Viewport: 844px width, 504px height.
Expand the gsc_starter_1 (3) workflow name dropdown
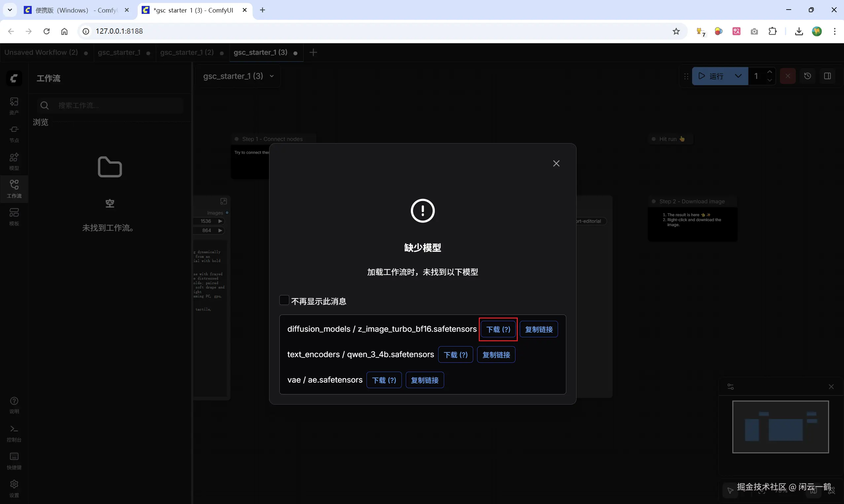click(x=271, y=77)
